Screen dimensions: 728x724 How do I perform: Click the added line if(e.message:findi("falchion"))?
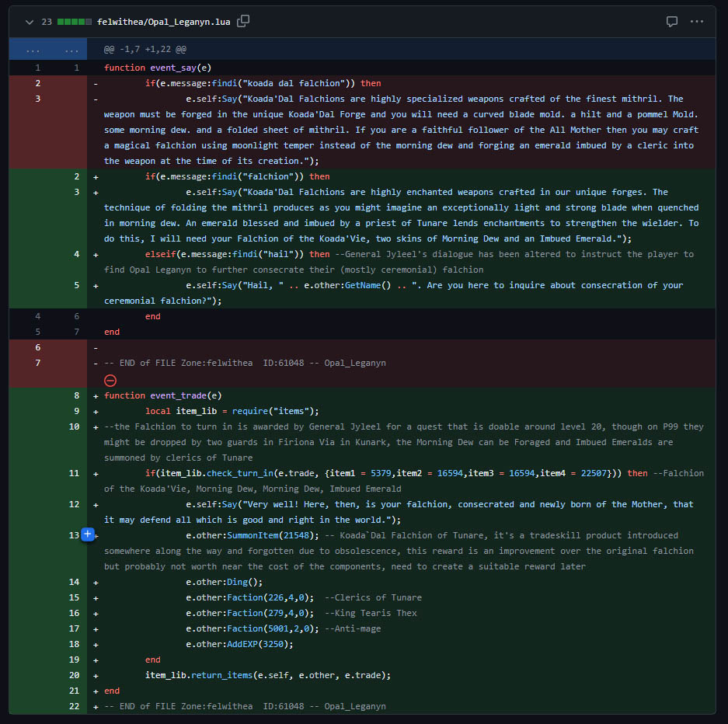point(237,176)
